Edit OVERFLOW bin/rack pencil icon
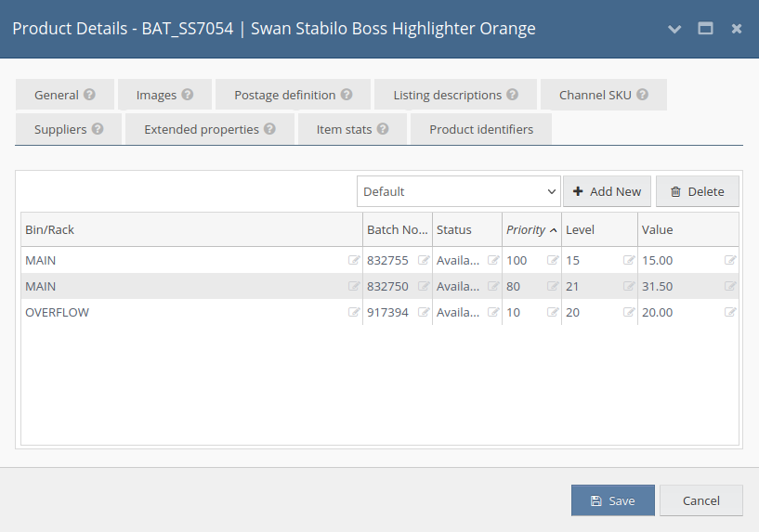The height and width of the screenshot is (532, 759). coord(354,313)
